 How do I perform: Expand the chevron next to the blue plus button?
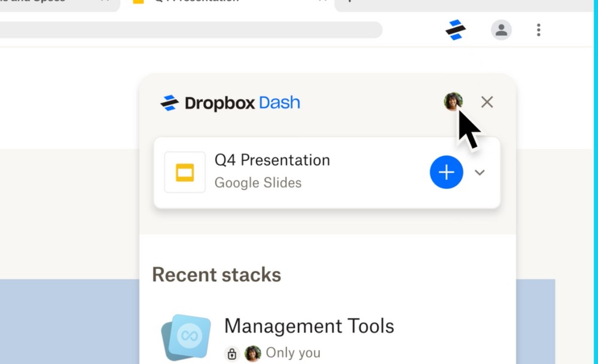pyautogui.click(x=480, y=173)
